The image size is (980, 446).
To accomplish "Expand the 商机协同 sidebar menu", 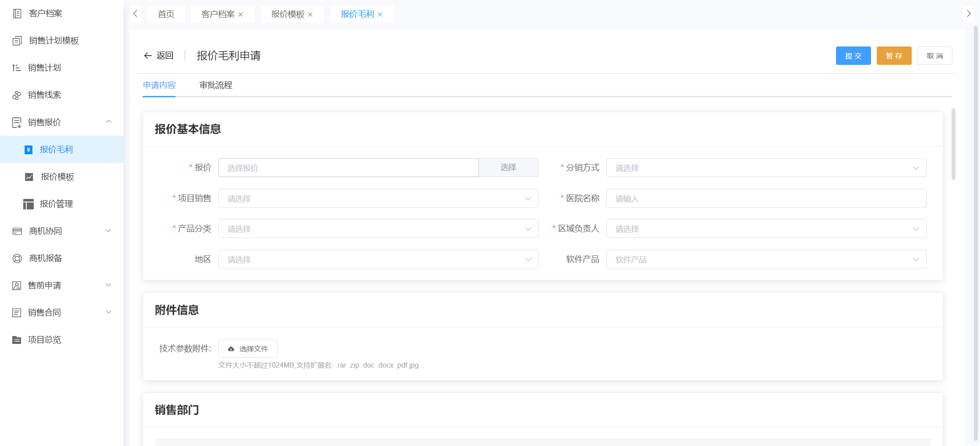I will (x=109, y=231).
